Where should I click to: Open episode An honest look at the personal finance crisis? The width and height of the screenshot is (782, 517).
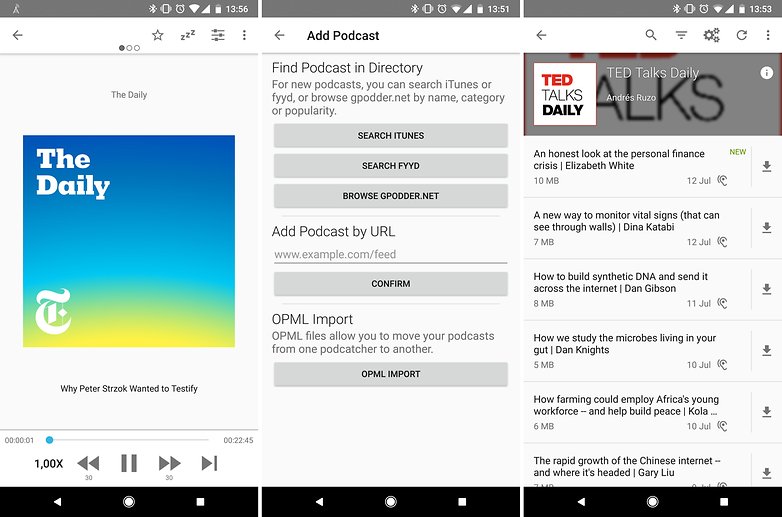click(x=637, y=167)
